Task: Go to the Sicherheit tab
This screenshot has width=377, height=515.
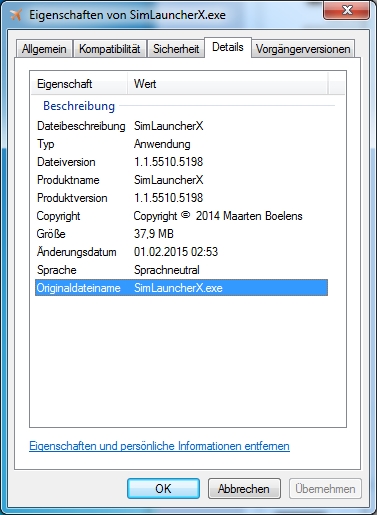Action: 176,49
